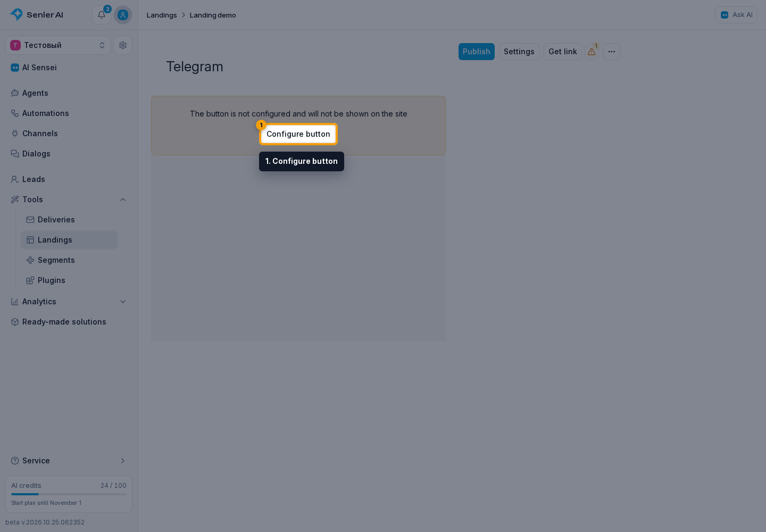Screen dimensions: 766x532
Task: Open Plugins under Tools
Action: click(x=69, y=280)
